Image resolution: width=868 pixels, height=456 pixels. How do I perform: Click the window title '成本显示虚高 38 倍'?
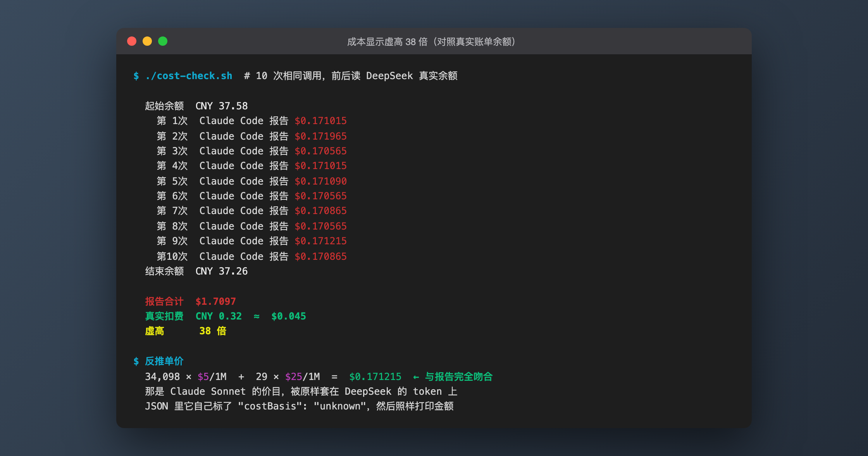(387, 41)
